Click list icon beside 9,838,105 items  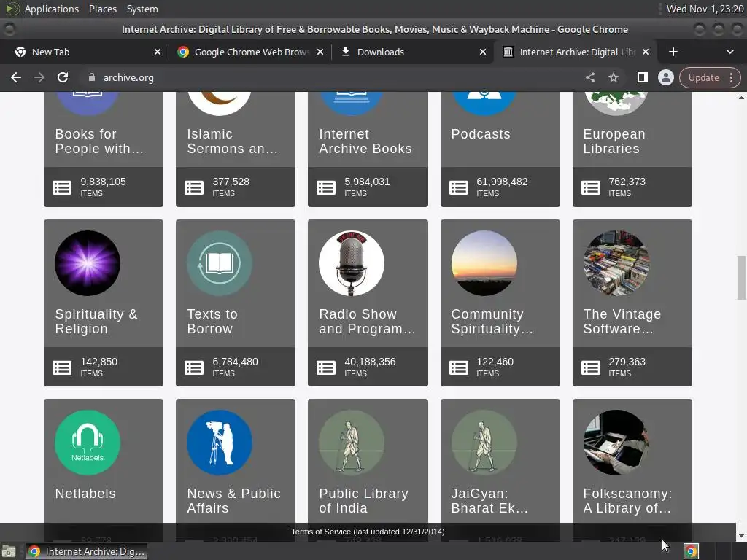point(62,187)
